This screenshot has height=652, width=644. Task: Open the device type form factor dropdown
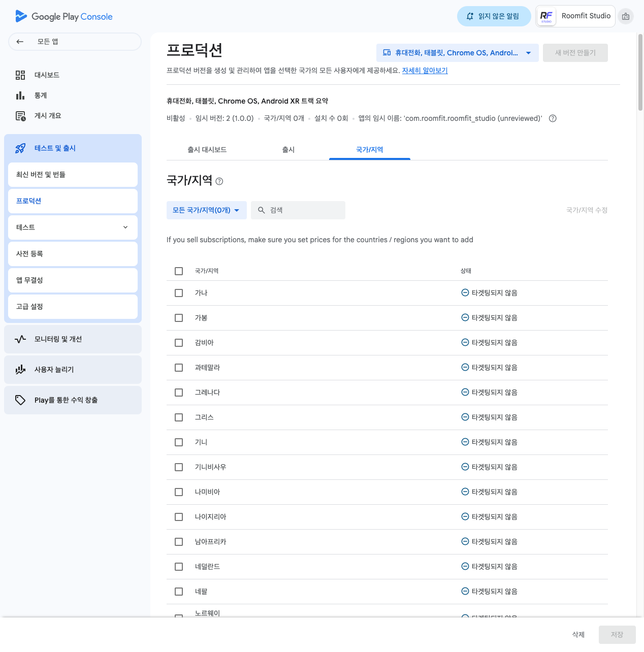coord(457,53)
